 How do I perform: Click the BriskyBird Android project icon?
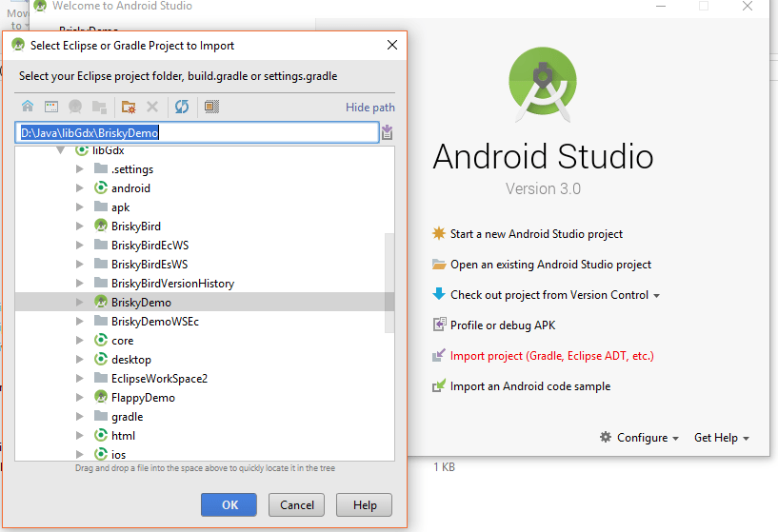pos(101,226)
